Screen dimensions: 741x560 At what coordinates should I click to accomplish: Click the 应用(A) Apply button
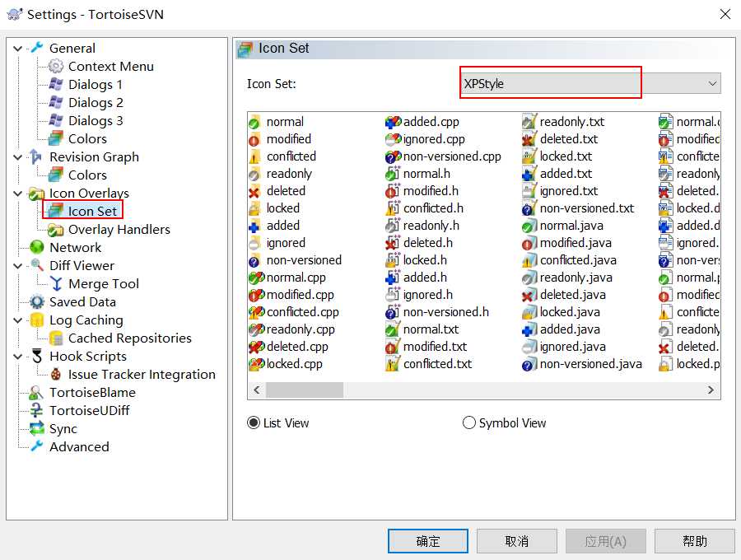tap(605, 540)
